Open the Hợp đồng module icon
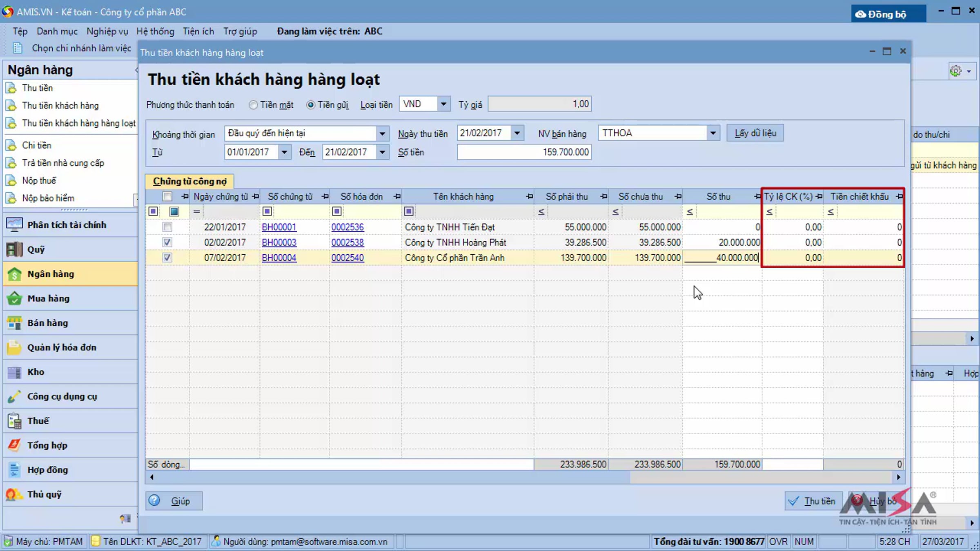Viewport: 980px width, 551px height. 14,470
